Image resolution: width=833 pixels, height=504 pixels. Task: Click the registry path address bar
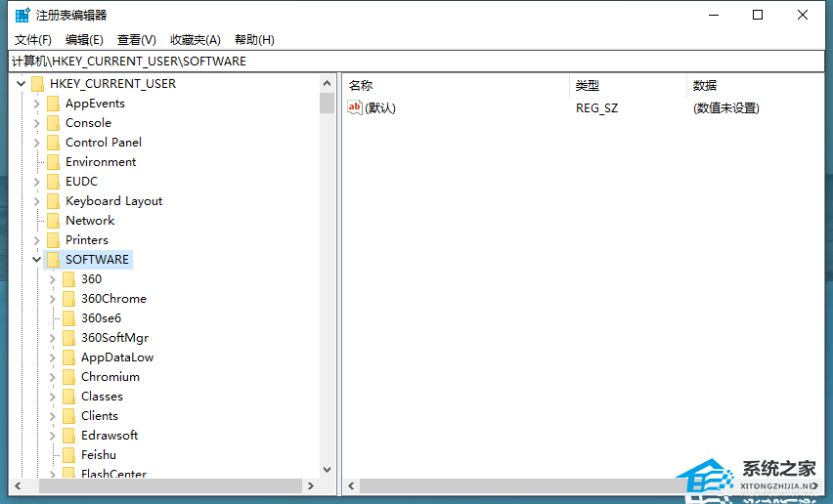(x=416, y=61)
